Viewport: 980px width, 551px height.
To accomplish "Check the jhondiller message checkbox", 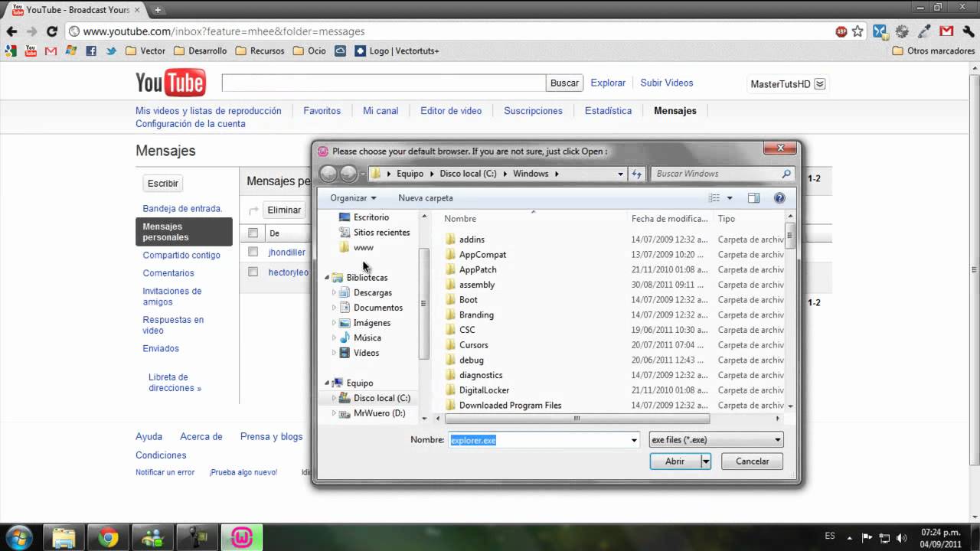I will pos(253,251).
